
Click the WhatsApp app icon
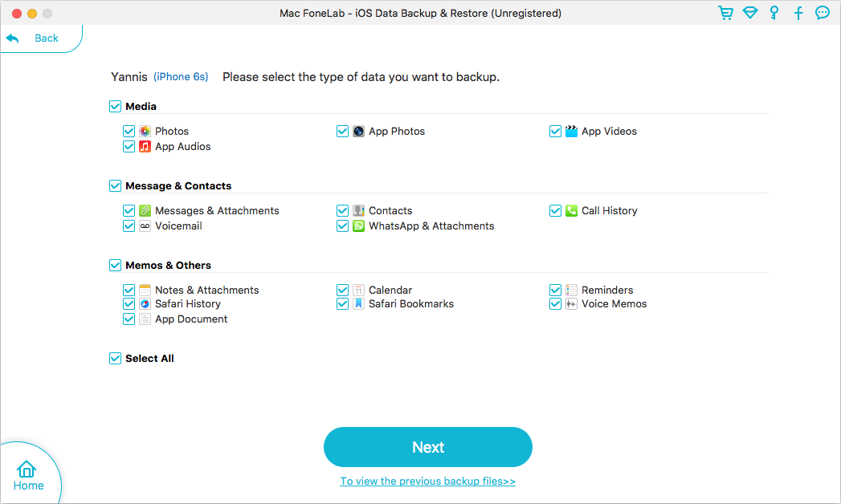tap(358, 226)
